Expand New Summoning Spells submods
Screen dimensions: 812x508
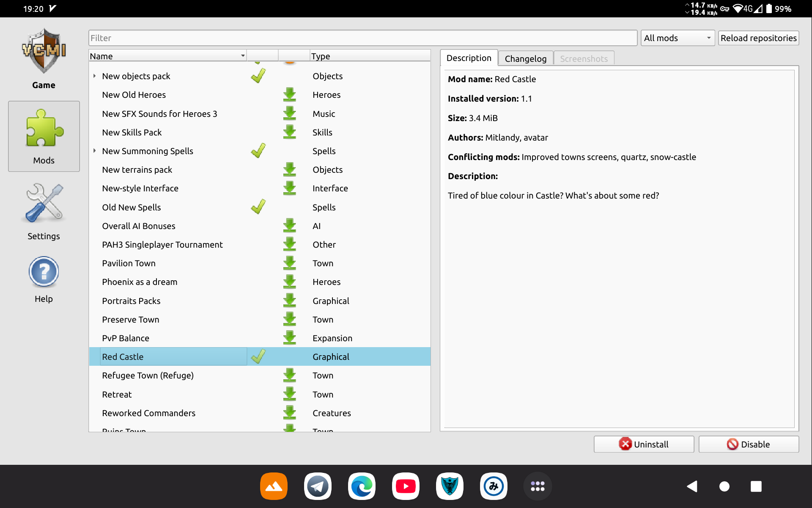coord(94,151)
